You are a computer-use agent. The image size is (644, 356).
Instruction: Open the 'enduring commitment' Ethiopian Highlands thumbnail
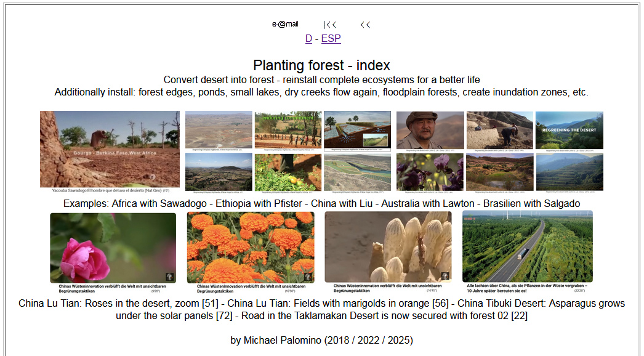point(288,129)
